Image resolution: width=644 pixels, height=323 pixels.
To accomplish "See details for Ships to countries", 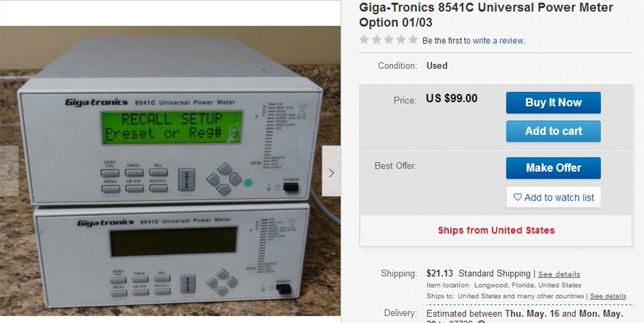I will 608,296.
